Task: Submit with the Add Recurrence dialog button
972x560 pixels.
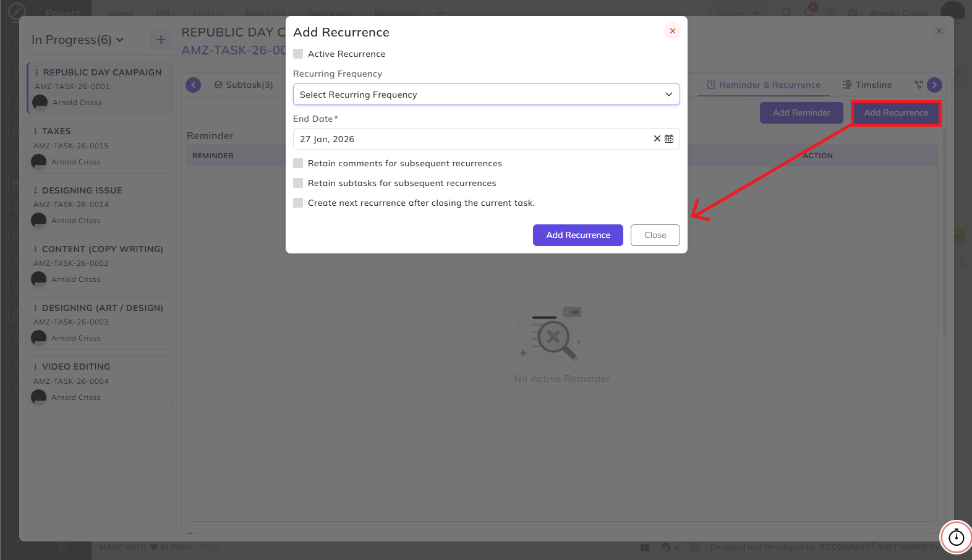Action: click(578, 235)
